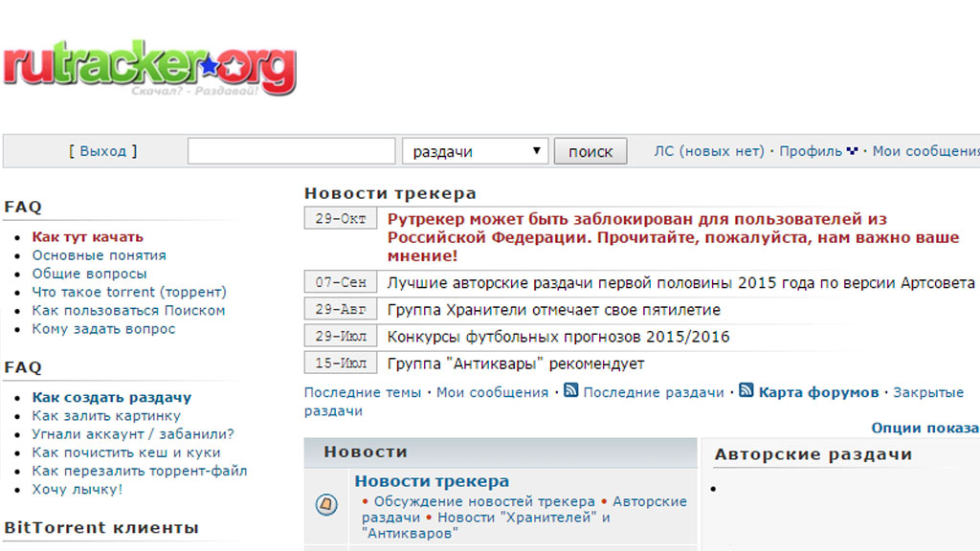Click the rutracker.org logo

[x=148, y=67]
